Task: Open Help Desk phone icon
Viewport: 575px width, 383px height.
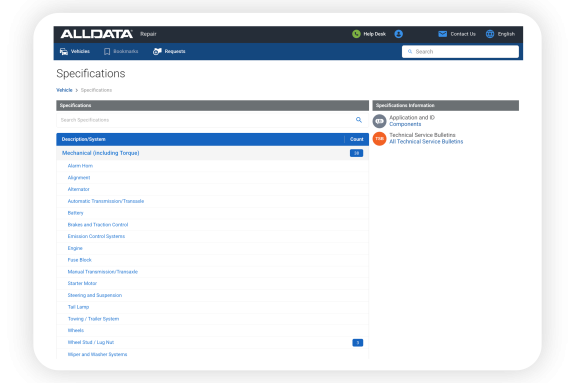Action: pyautogui.click(x=356, y=34)
